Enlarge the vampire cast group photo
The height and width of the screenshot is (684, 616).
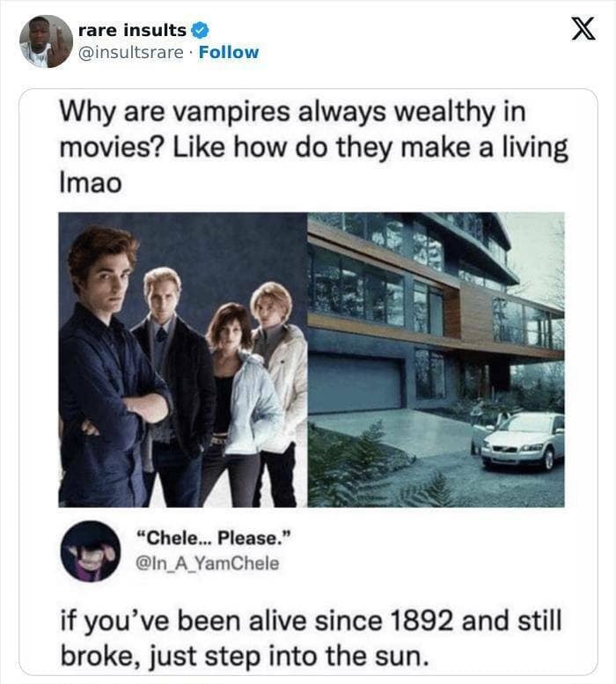click(x=183, y=359)
